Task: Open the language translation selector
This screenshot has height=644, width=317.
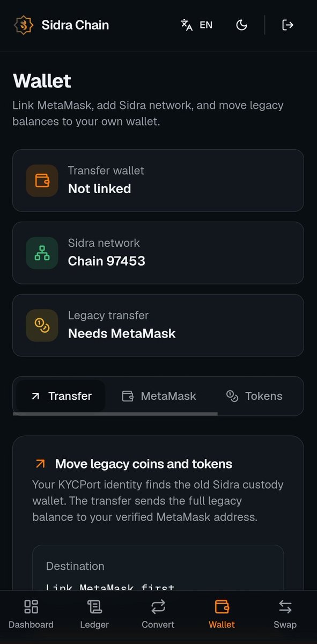Action: [197, 25]
